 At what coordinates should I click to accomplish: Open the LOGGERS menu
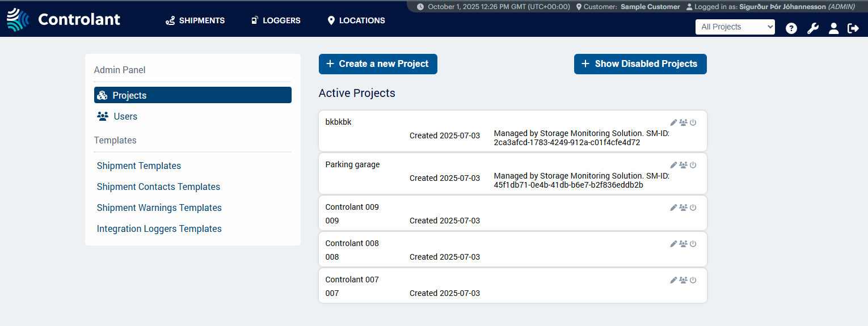[x=276, y=20]
